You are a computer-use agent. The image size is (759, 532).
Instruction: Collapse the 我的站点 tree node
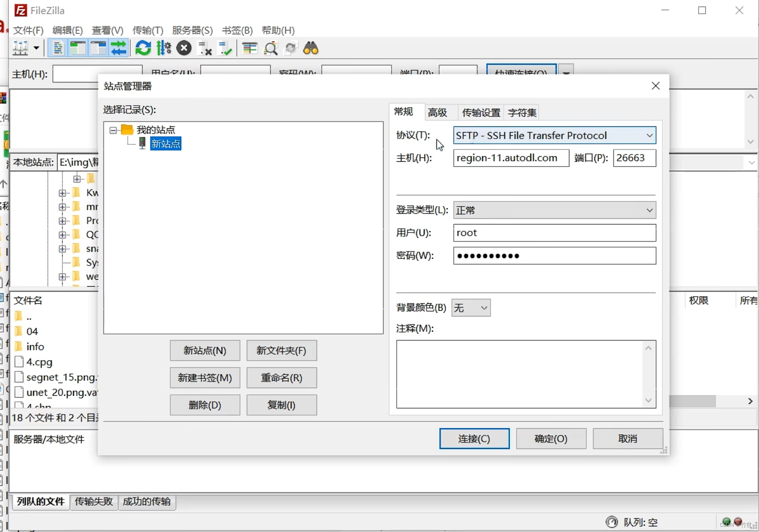[113, 130]
